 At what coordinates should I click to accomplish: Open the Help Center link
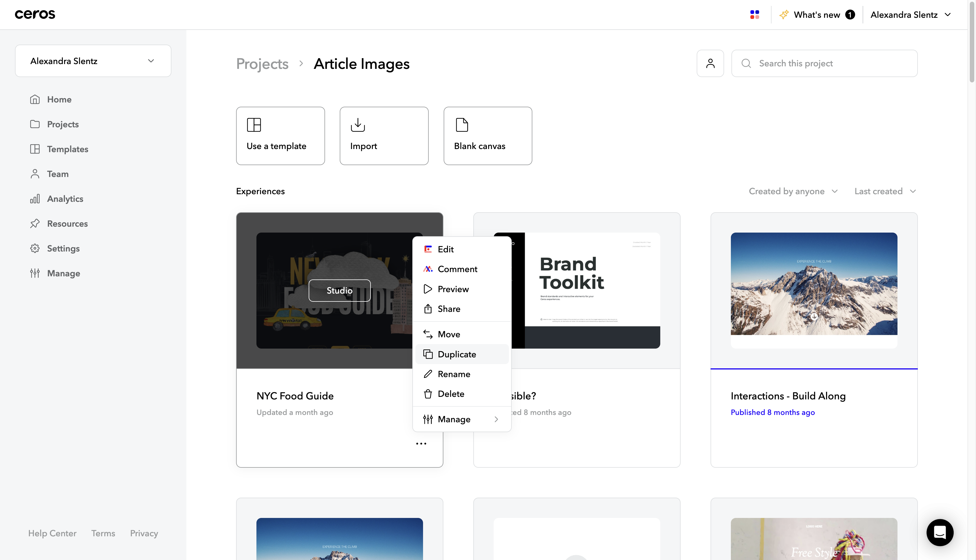click(x=52, y=533)
